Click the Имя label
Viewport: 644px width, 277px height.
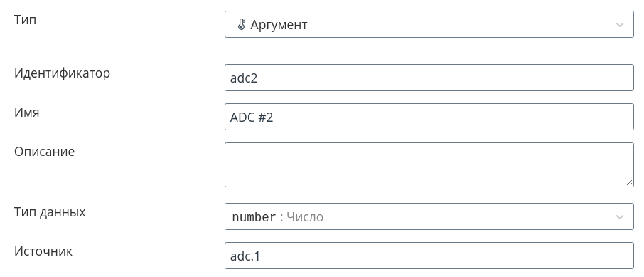[x=27, y=113]
